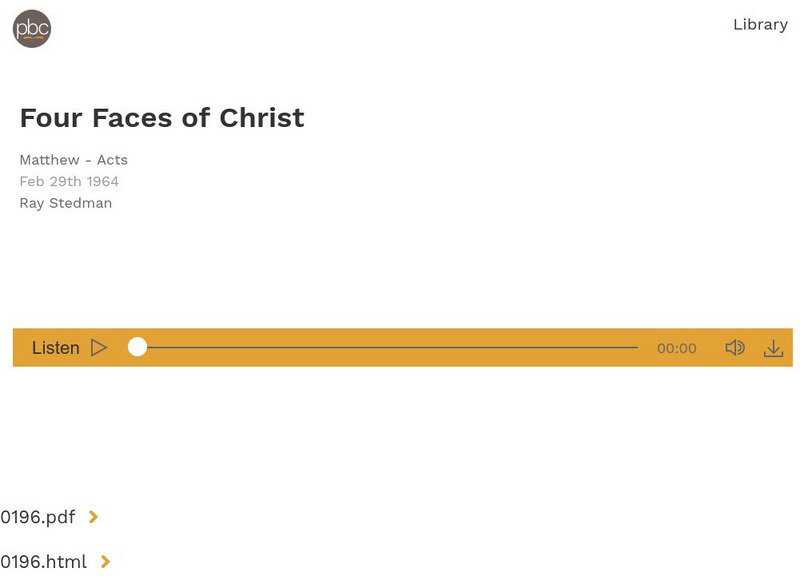Screen dimensions: 800x576
Task: Expand the chevron next to 0196.html
Action: tap(105, 561)
